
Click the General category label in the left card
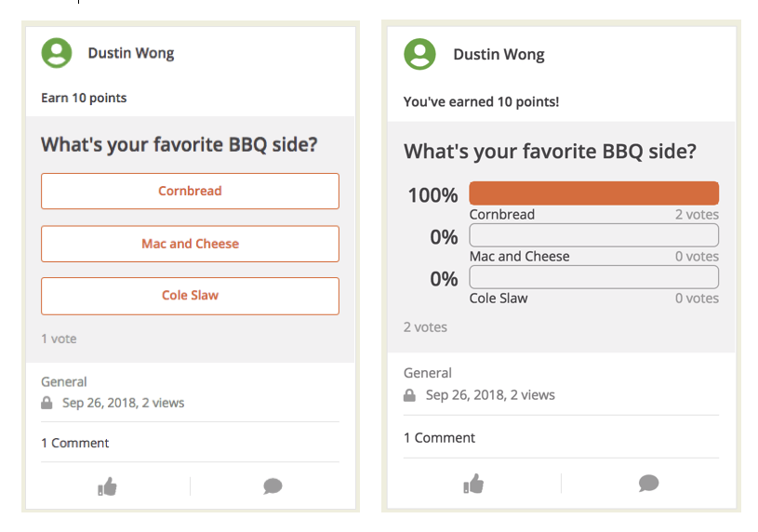coord(64,382)
